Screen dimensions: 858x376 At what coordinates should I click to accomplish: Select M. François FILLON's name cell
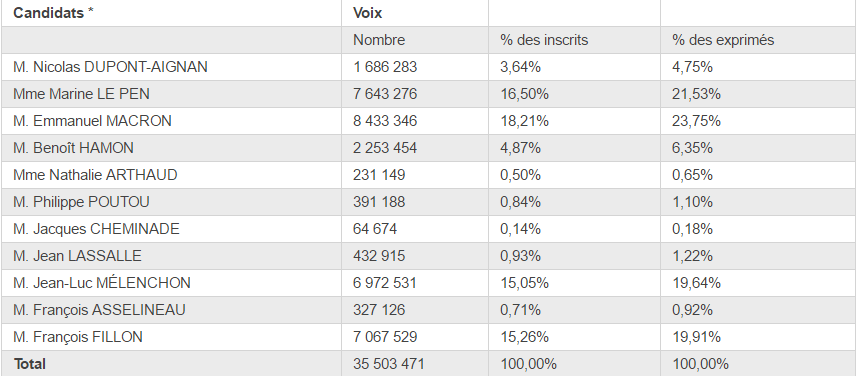click(171, 337)
